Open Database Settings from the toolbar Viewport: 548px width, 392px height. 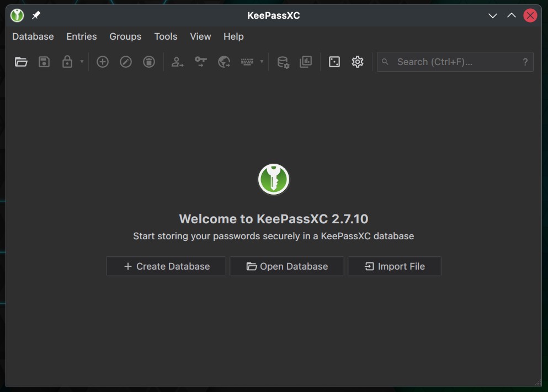(283, 62)
